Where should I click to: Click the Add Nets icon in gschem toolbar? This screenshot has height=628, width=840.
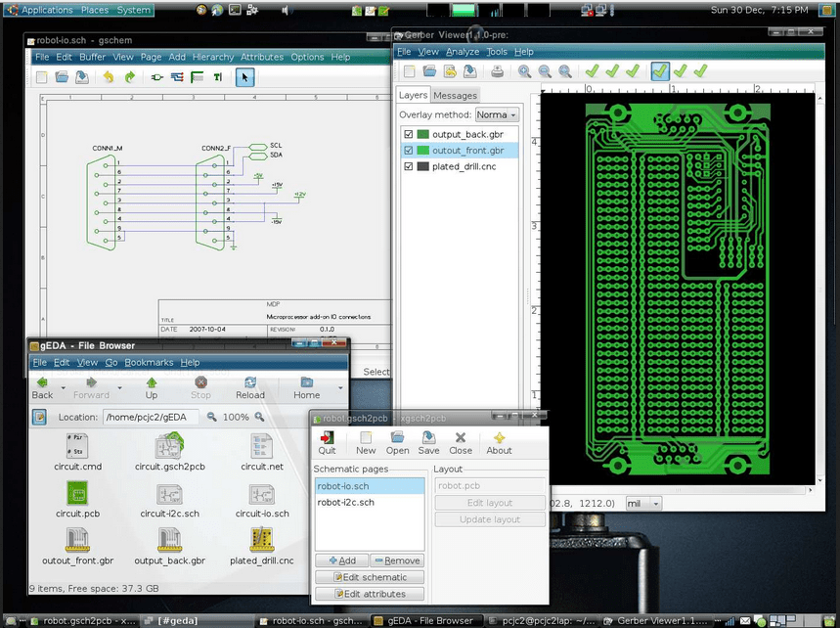click(x=176, y=76)
